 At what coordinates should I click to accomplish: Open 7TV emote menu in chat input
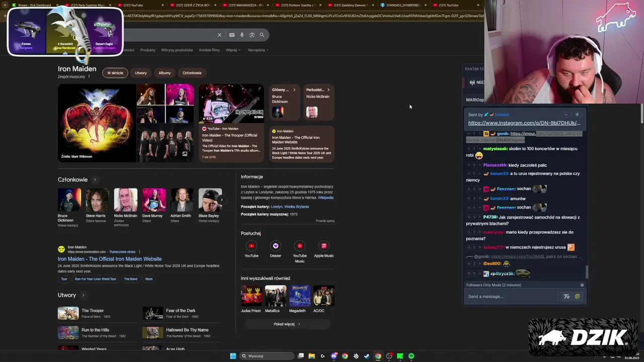coord(567,297)
